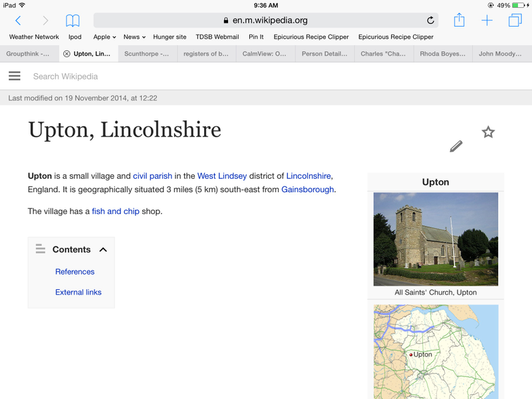Jump to References section
532x399 pixels.
(74, 272)
